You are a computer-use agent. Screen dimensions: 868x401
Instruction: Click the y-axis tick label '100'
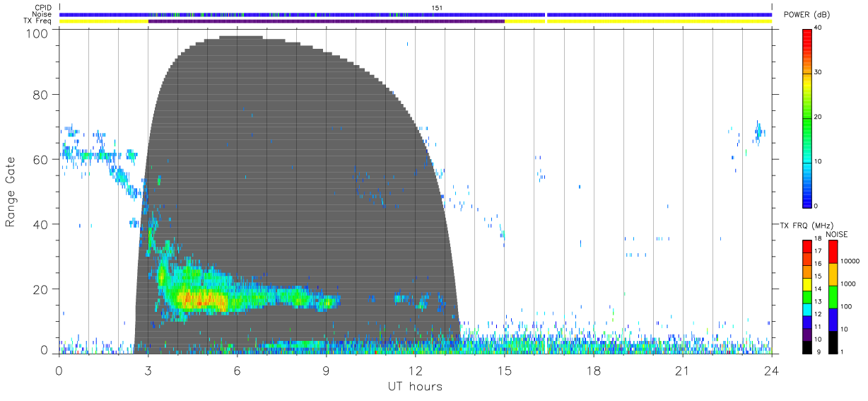point(37,33)
